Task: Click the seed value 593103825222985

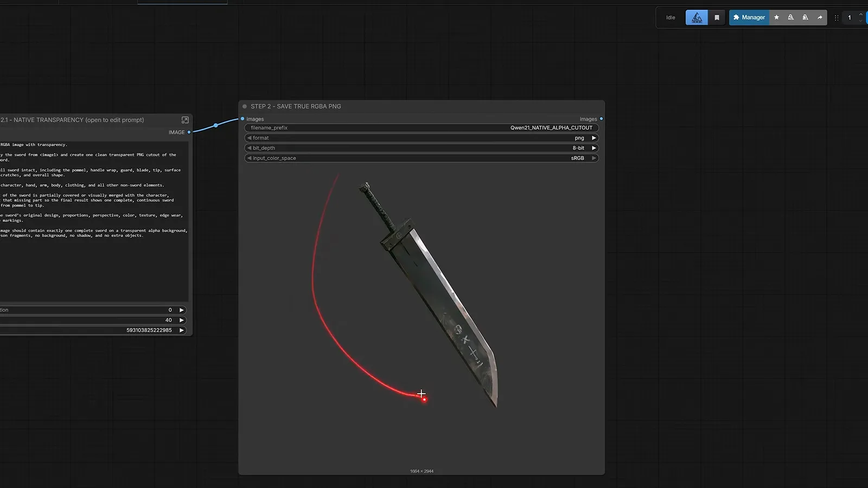Action: 149,330
